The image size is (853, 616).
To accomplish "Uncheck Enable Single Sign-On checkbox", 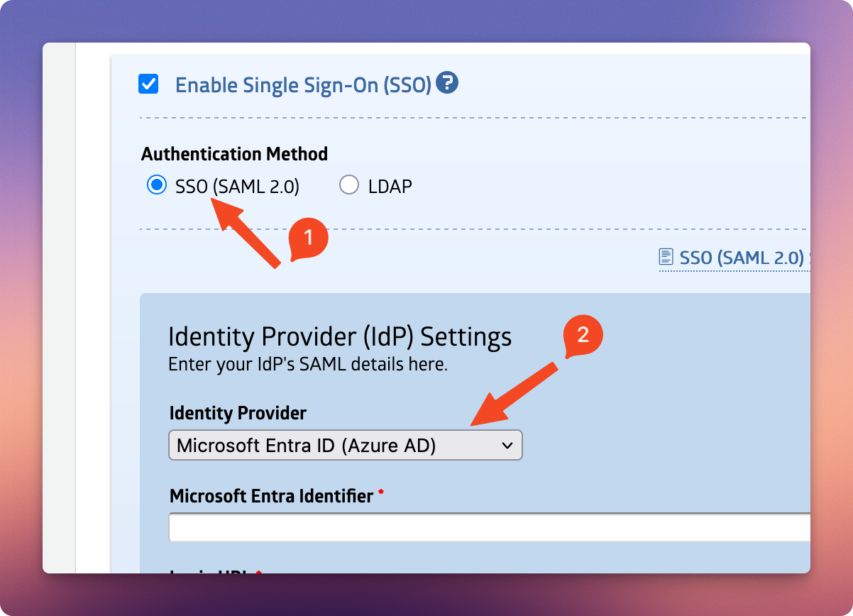I will pos(148,84).
